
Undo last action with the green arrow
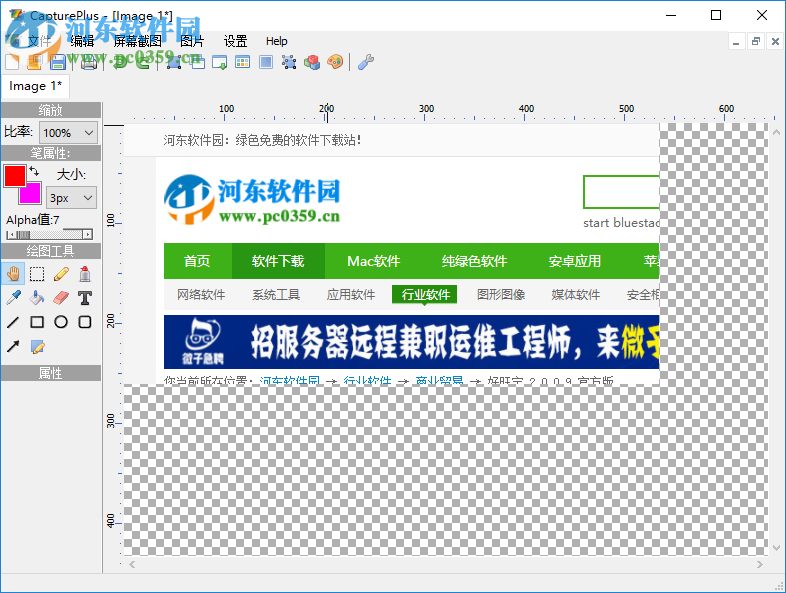pyautogui.click(x=120, y=62)
